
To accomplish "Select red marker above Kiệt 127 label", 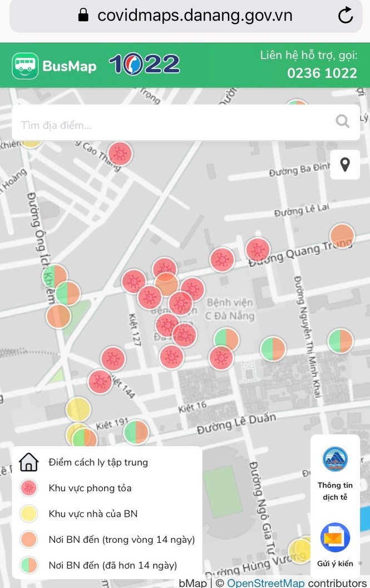I will [134, 281].
